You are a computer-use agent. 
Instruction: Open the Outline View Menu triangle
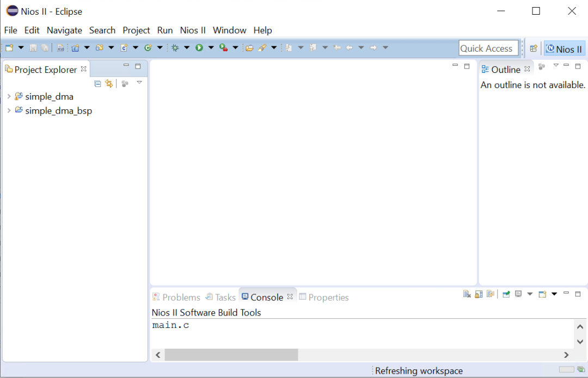coord(556,66)
